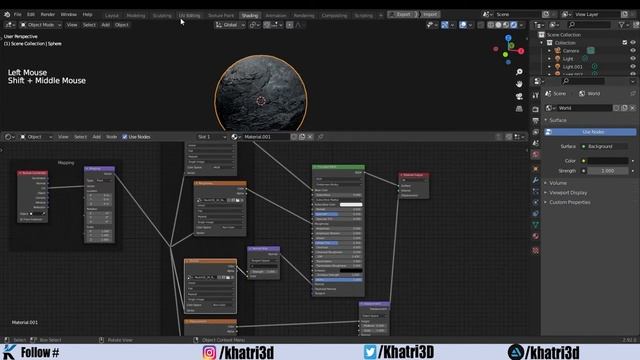The width and height of the screenshot is (640, 360).
Task: Click the Export button in top bar
Action: pyautogui.click(x=402, y=14)
